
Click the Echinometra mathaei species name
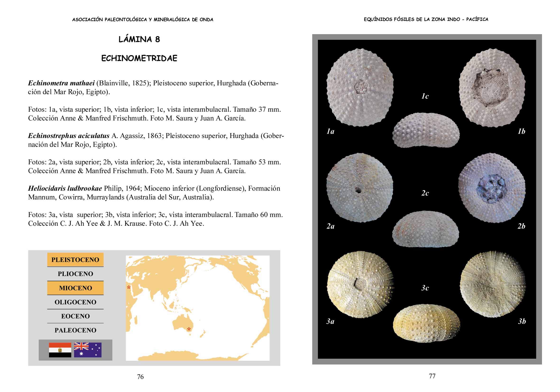[x=61, y=83]
